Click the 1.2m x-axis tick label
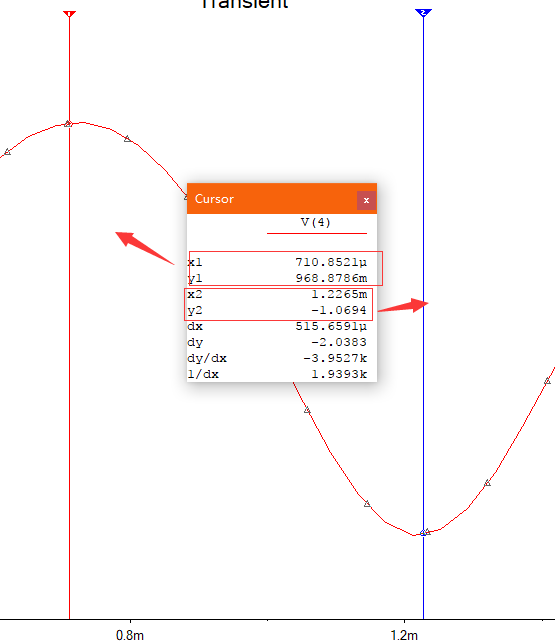Viewport: 555px width, 641px height. pyautogui.click(x=404, y=635)
